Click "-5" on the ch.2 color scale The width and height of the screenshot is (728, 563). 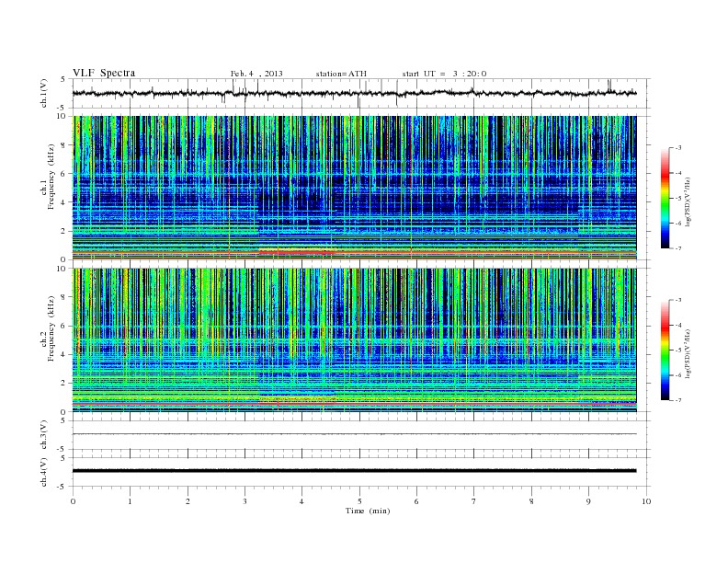click(x=678, y=350)
